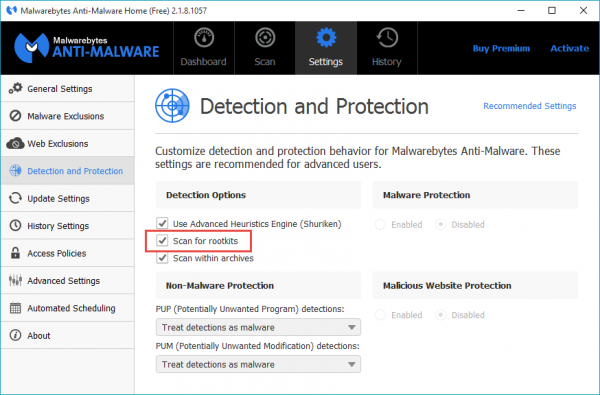Select the Malware Exclusions prohibited icon

click(15, 116)
